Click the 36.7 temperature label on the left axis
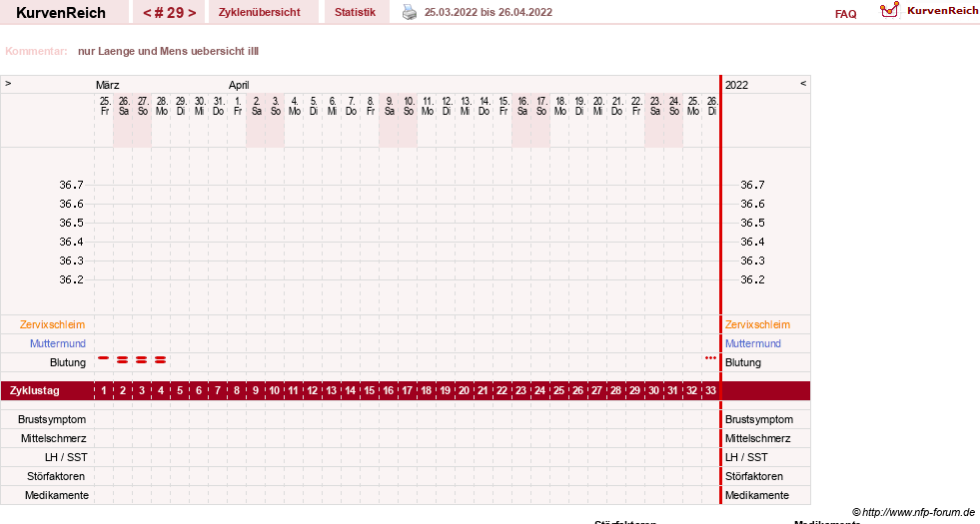Image resolution: width=980 pixels, height=524 pixels. click(x=71, y=185)
